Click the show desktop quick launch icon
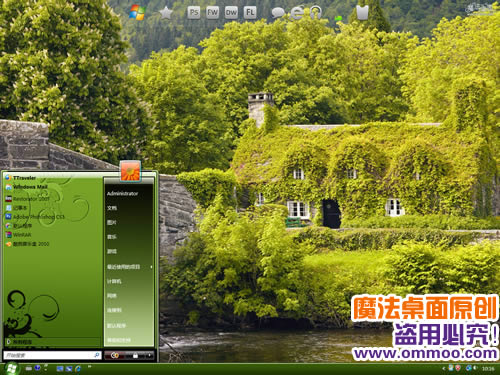Screen dimensions: 500x375 (x=60, y=369)
